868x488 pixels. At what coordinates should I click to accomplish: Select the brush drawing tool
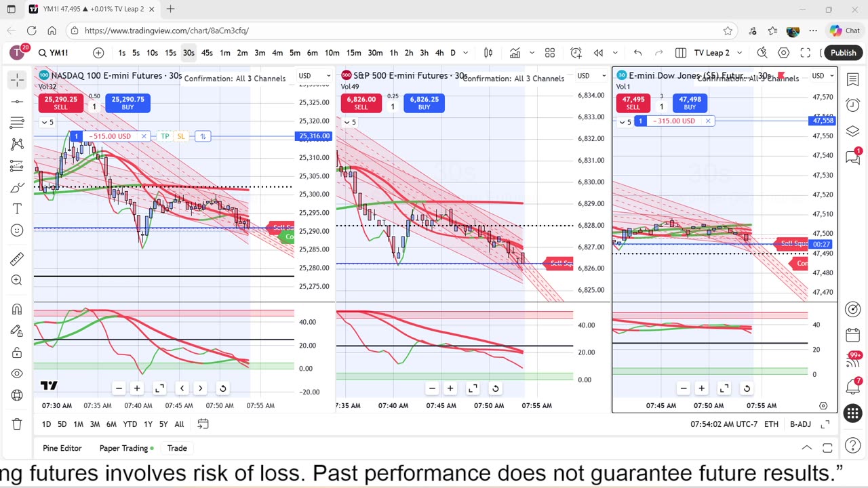[17, 188]
